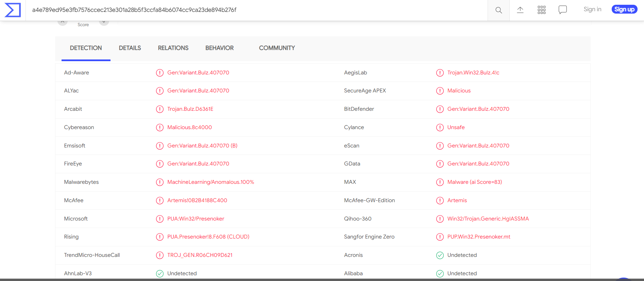Click the search magnifier icon

pos(498,10)
